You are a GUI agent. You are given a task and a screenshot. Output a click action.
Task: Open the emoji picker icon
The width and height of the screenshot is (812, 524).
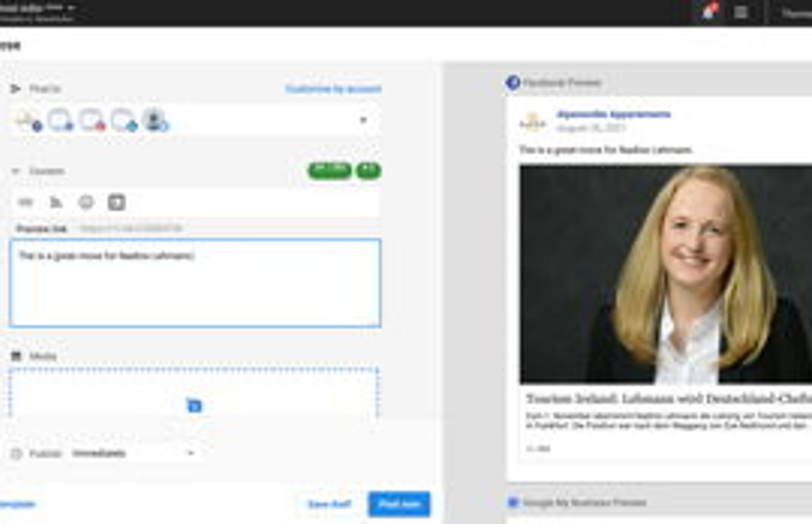coord(86,203)
